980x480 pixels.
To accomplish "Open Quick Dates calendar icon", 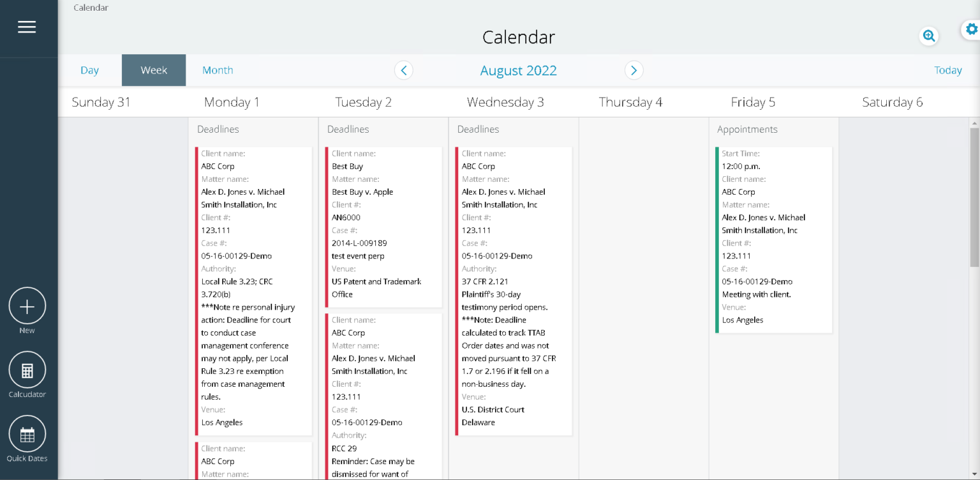I will [x=27, y=434].
